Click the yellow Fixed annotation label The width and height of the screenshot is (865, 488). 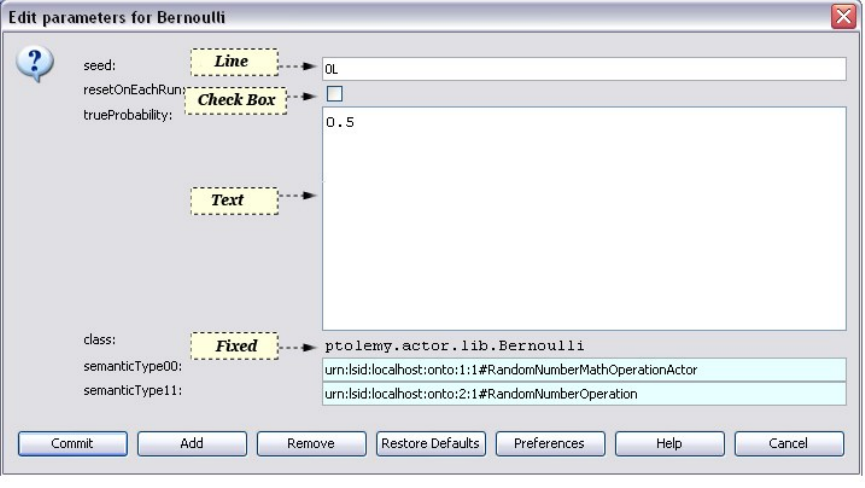coord(236,346)
